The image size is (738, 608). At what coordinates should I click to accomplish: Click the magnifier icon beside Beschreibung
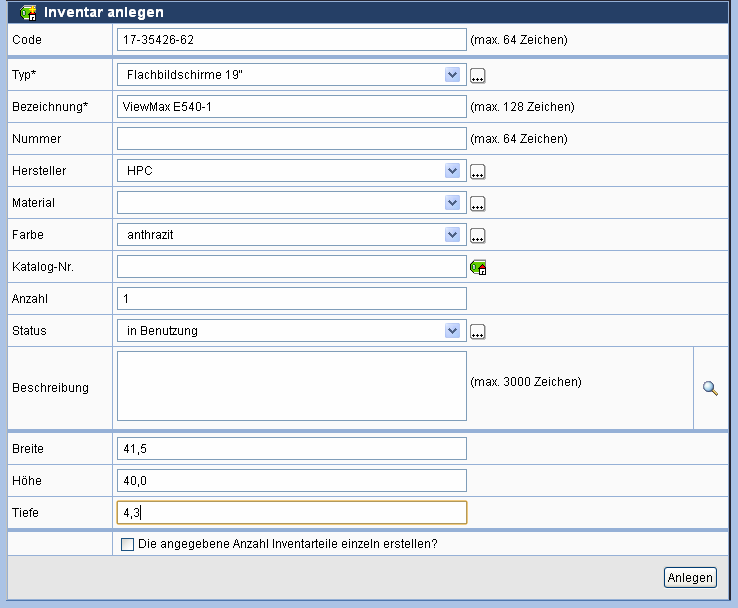710,389
